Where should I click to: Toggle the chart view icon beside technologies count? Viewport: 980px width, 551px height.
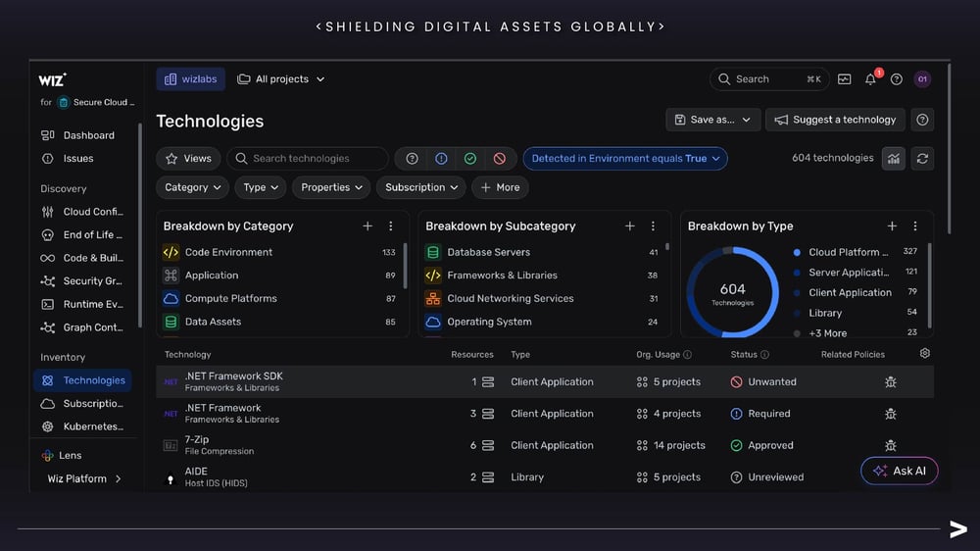pos(894,158)
